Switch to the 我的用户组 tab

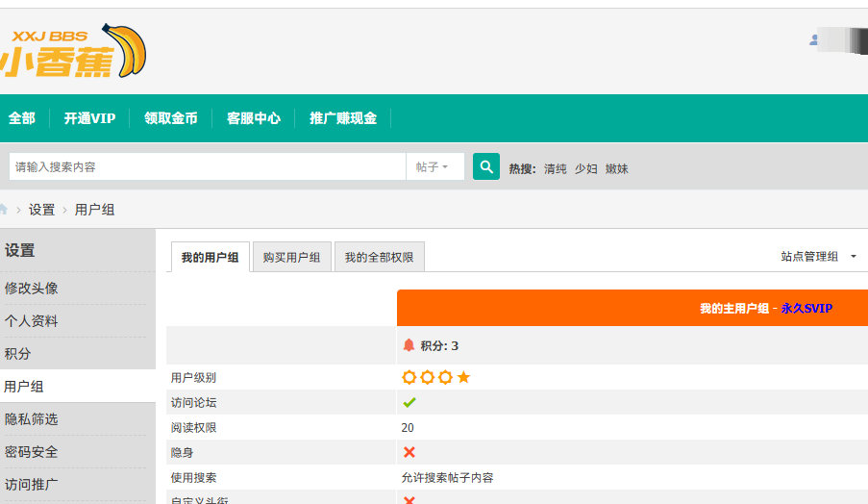tap(211, 257)
